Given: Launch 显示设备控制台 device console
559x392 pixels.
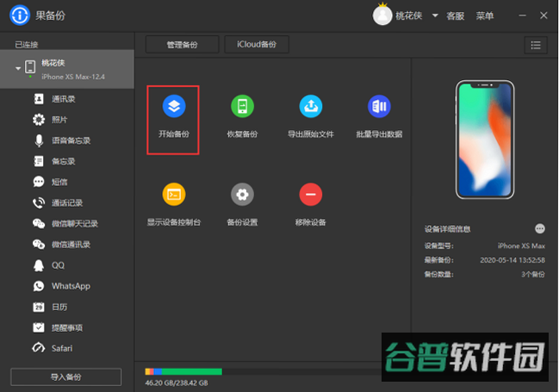Looking at the screenshot, I should click(174, 195).
